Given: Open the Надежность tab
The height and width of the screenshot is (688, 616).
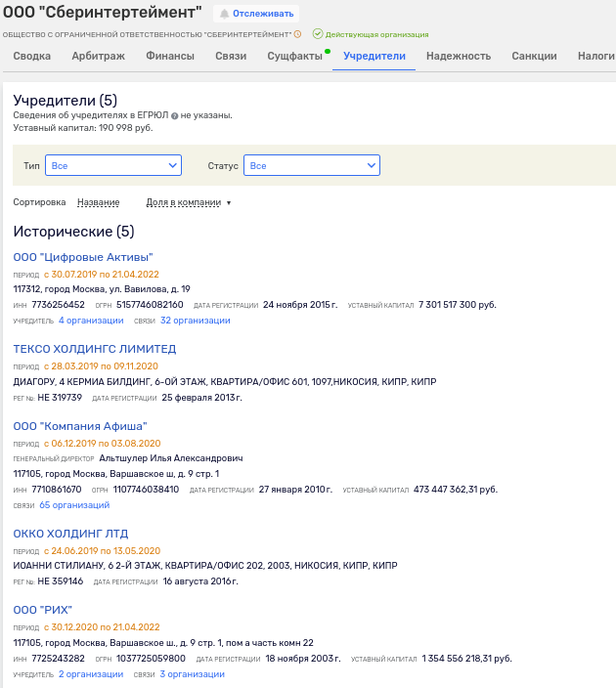Looking at the screenshot, I should tap(459, 56).
